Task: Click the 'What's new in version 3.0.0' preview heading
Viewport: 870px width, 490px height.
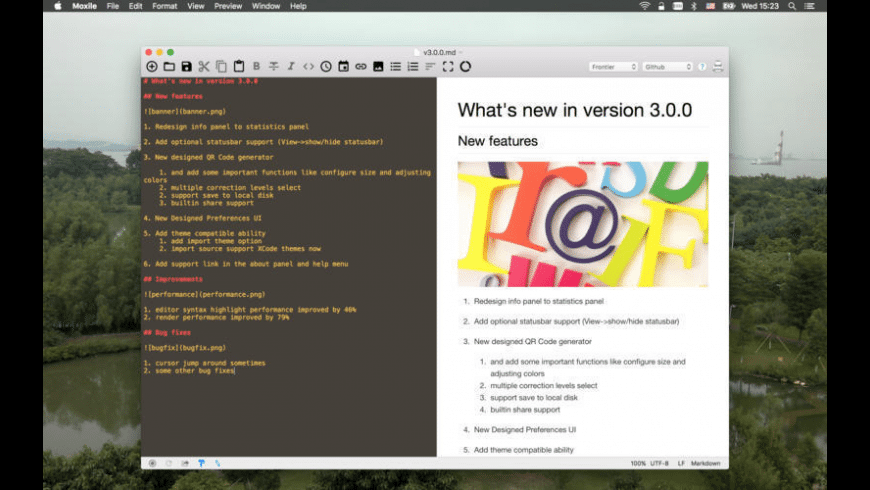Action: (575, 110)
